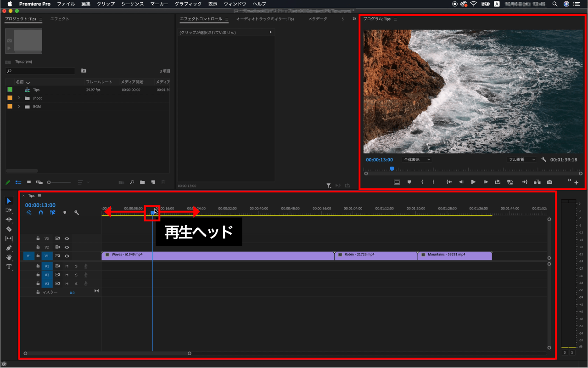
Task: Sort by 名前 column header
Action: click(20, 82)
